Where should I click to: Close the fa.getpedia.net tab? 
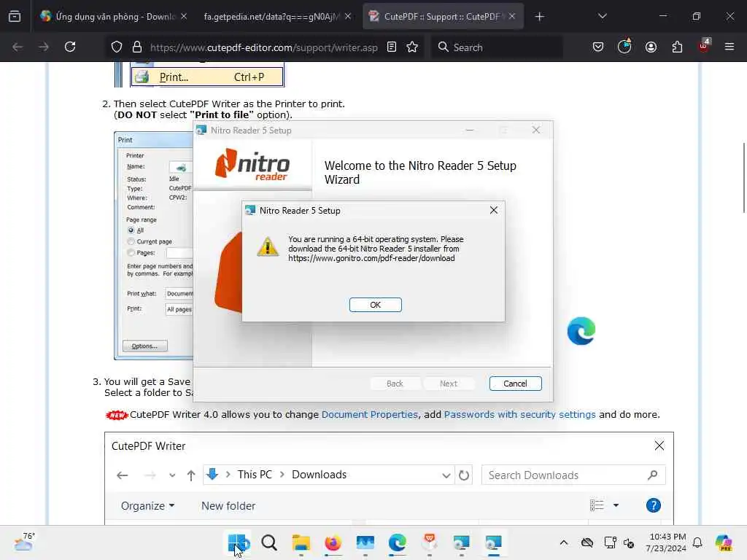click(348, 16)
